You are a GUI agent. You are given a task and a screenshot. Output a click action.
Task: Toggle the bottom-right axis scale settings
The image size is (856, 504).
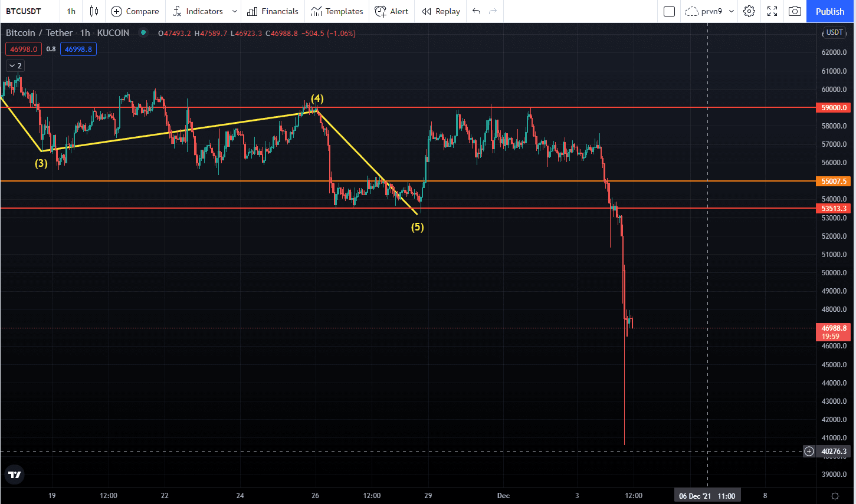pos(835,496)
